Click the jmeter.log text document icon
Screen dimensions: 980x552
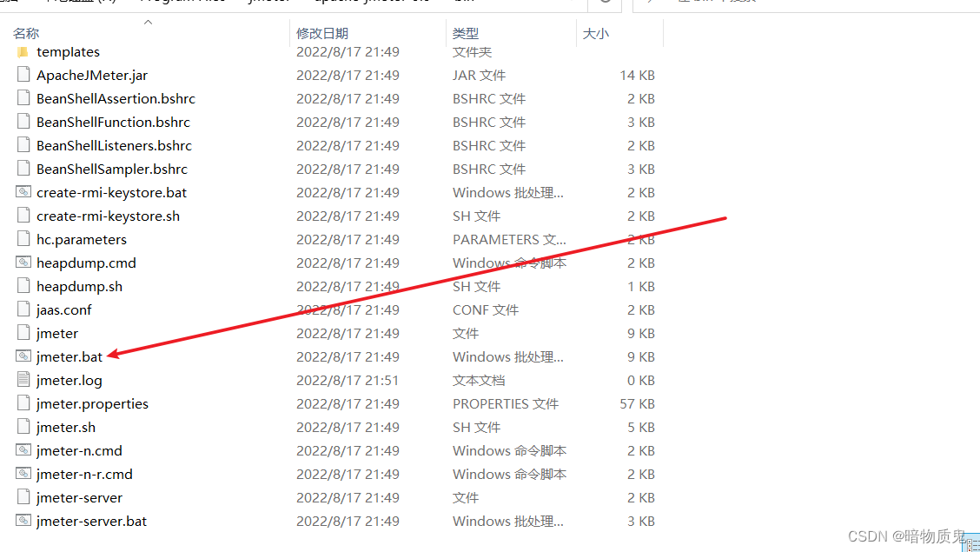pyautogui.click(x=23, y=380)
